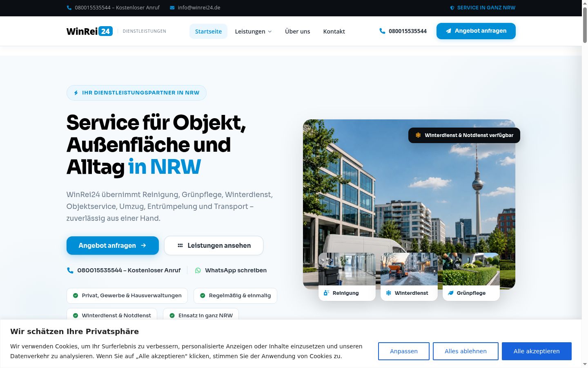Click the lightning bolt icon in NRW badge
Viewport: 588px width, 368px height.
pyautogui.click(x=76, y=93)
